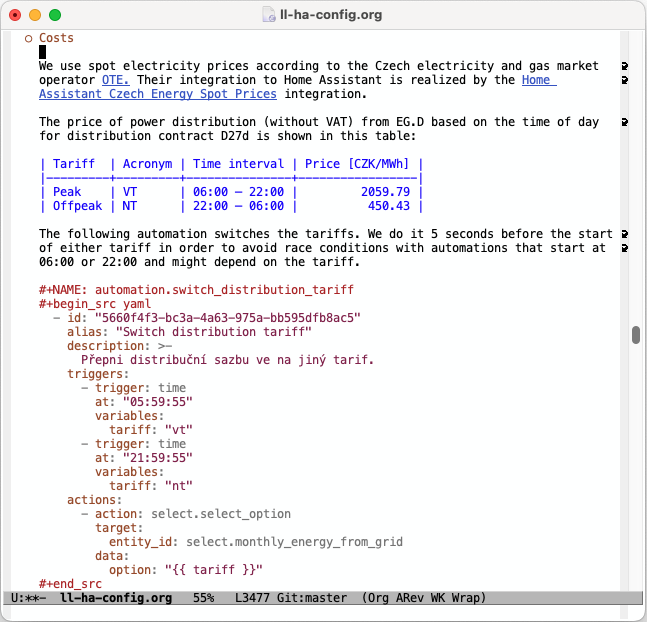
Task: Click the U:**- buffer status indicator
Action: pos(28,598)
